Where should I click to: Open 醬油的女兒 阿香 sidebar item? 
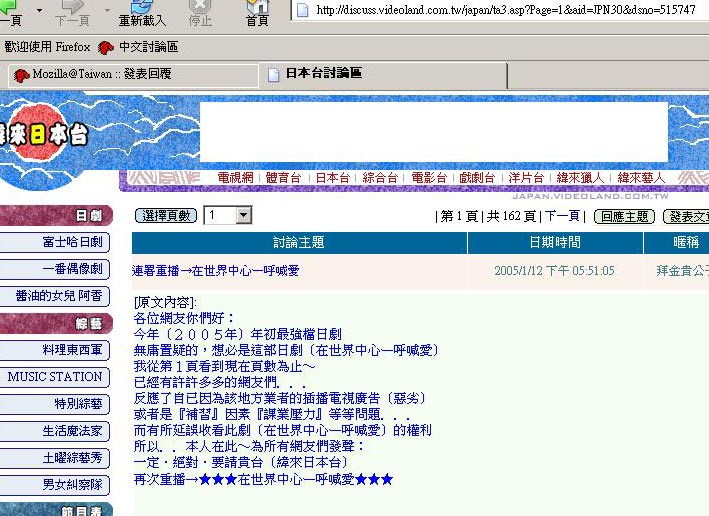(x=54, y=296)
